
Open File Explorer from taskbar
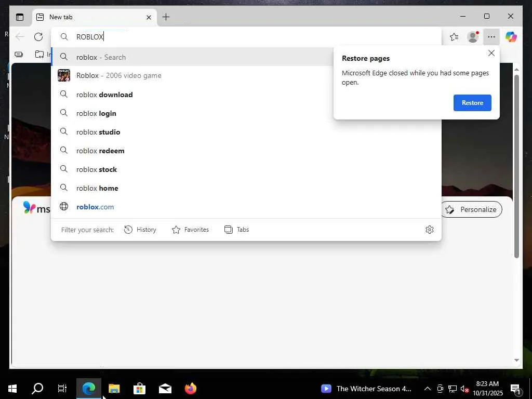point(114,389)
